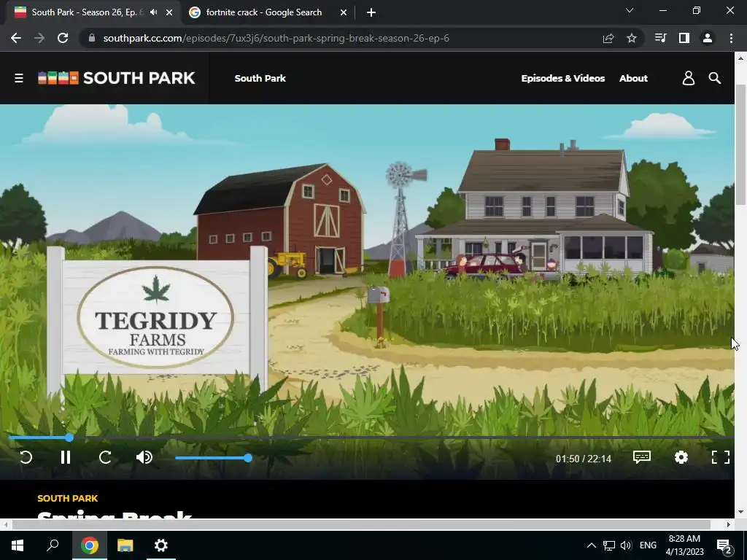Share this page via share icon
747x560 pixels.
coord(608,38)
